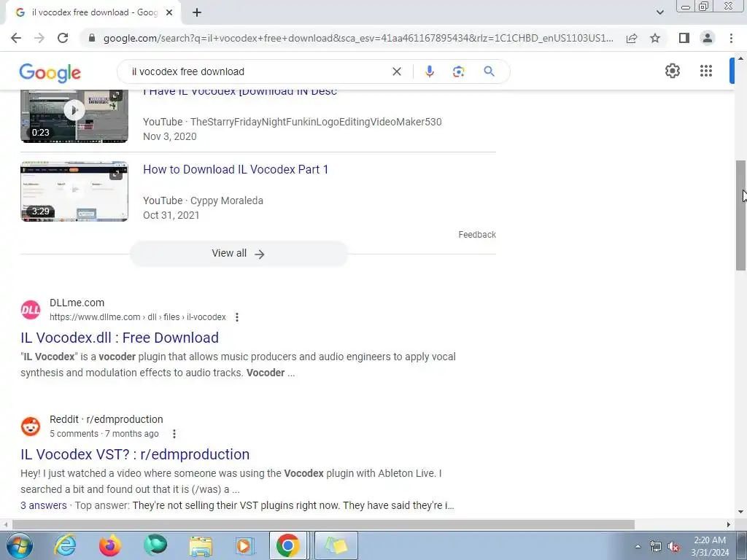The width and height of the screenshot is (747, 560).
Task: Show hidden system tray icons
Action: pos(638,546)
